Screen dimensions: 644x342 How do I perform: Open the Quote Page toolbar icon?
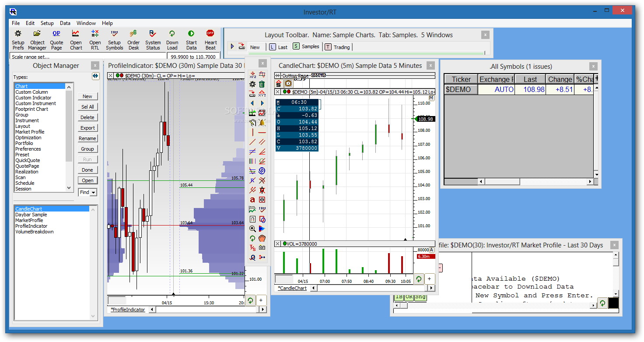[56, 39]
